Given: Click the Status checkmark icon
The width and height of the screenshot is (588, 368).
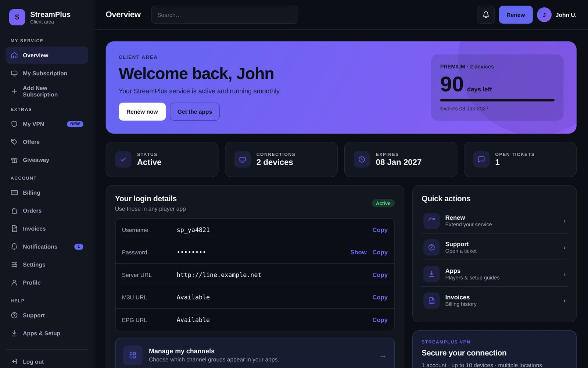Looking at the screenshot, I should tap(123, 159).
